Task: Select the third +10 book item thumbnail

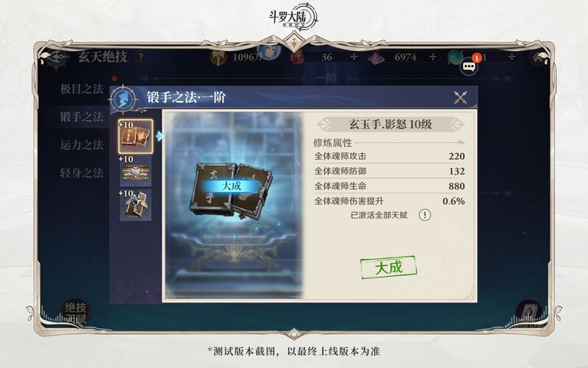Action: [x=135, y=205]
